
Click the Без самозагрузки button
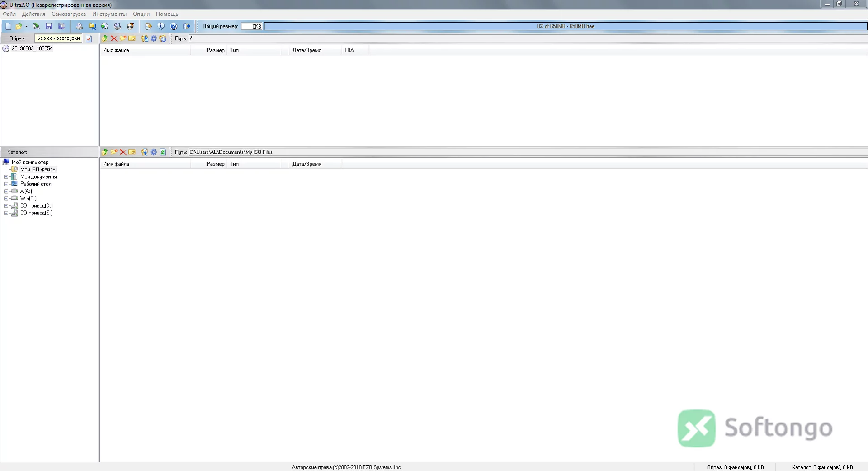[x=58, y=38]
